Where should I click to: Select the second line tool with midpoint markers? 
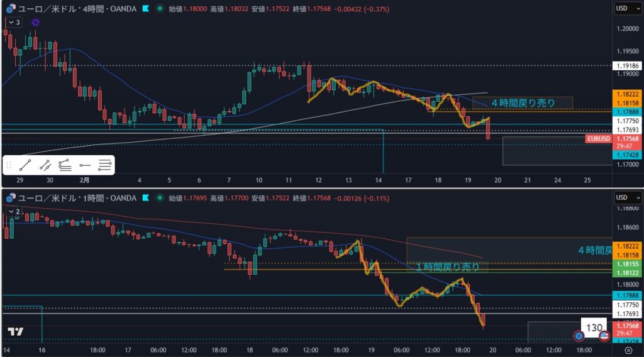tap(45, 166)
